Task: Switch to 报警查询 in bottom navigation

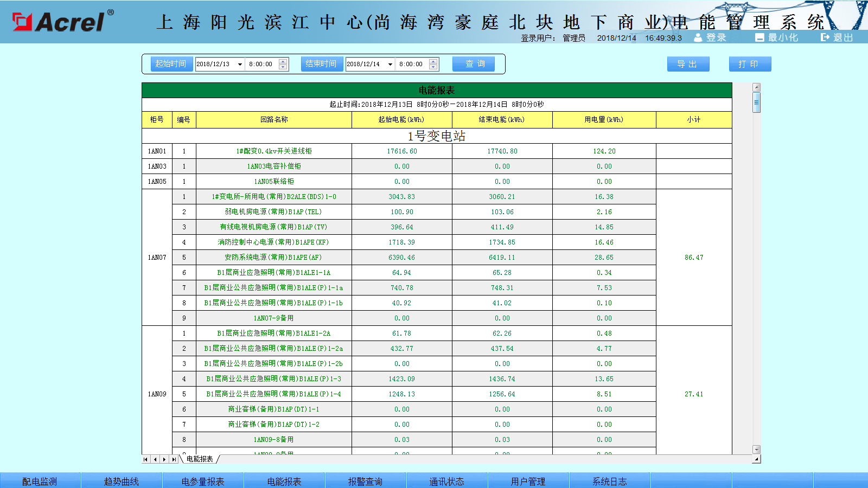Action: pos(365,481)
